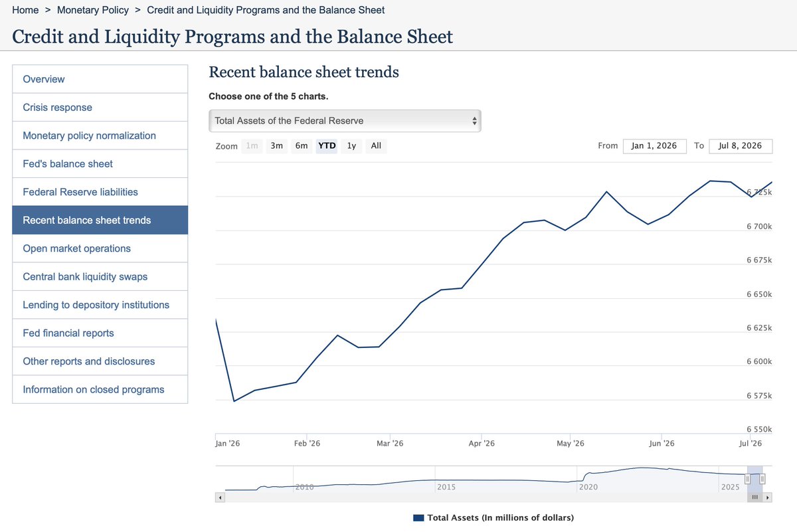This screenshot has width=797, height=532.
Task: Open Information on closed programs page
Action: [100, 389]
